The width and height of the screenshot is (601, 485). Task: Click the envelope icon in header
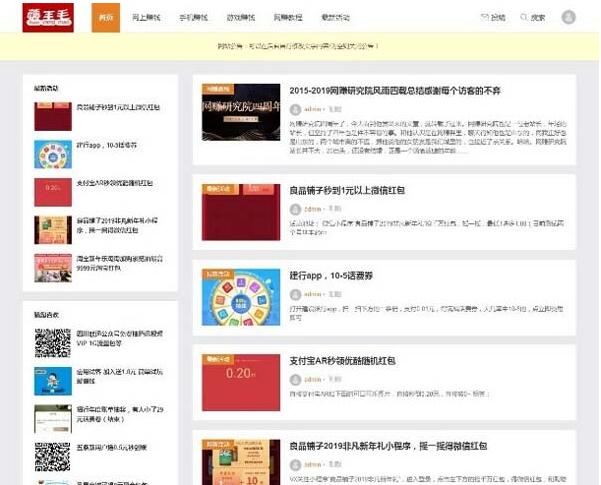[485, 17]
